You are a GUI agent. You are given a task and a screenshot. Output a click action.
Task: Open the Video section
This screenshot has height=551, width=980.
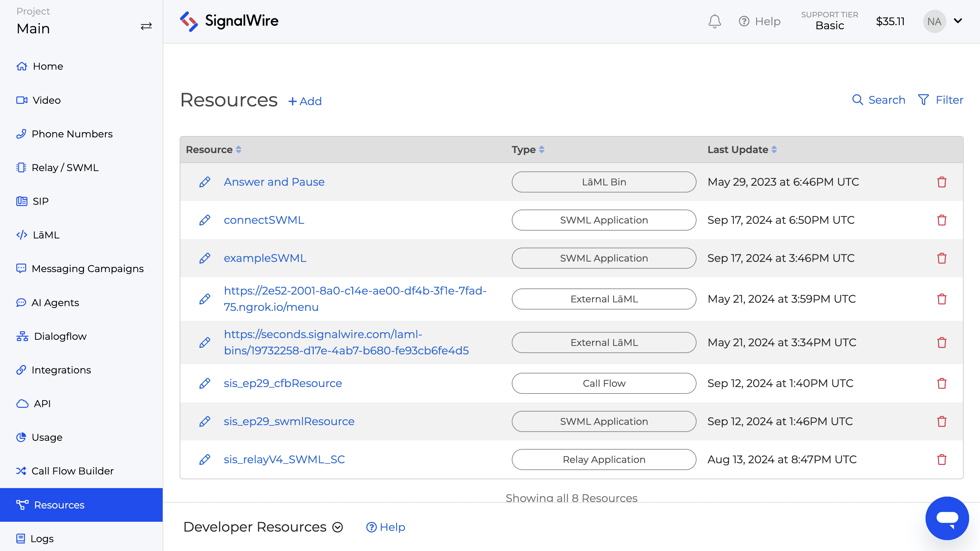tap(38, 100)
